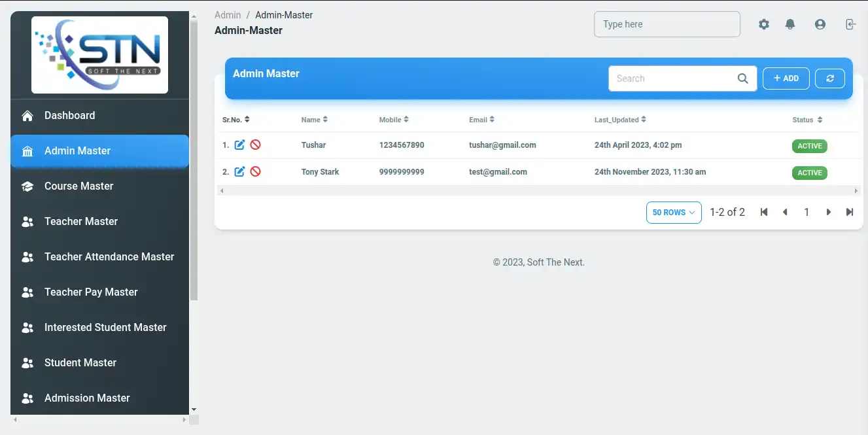The width and height of the screenshot is (868, 435).
Task: Click the magnifier icon in table search
Action: pyautogui.click(x=742, y=78)
